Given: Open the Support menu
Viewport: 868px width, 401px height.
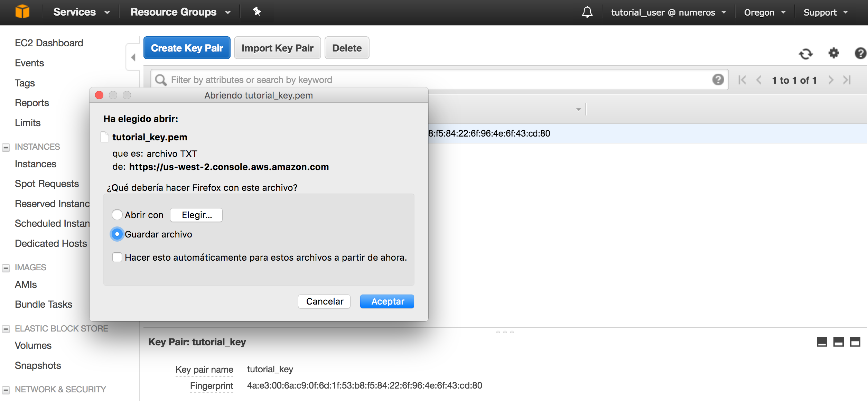Looking at the screenshot, I should pyautogui.click(x=825, y=12).
